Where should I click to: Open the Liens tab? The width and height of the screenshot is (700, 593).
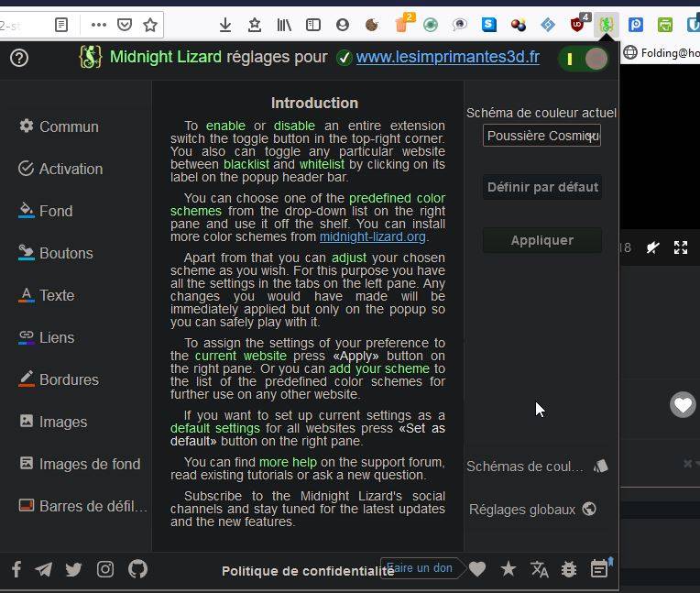tap(47, 337)
